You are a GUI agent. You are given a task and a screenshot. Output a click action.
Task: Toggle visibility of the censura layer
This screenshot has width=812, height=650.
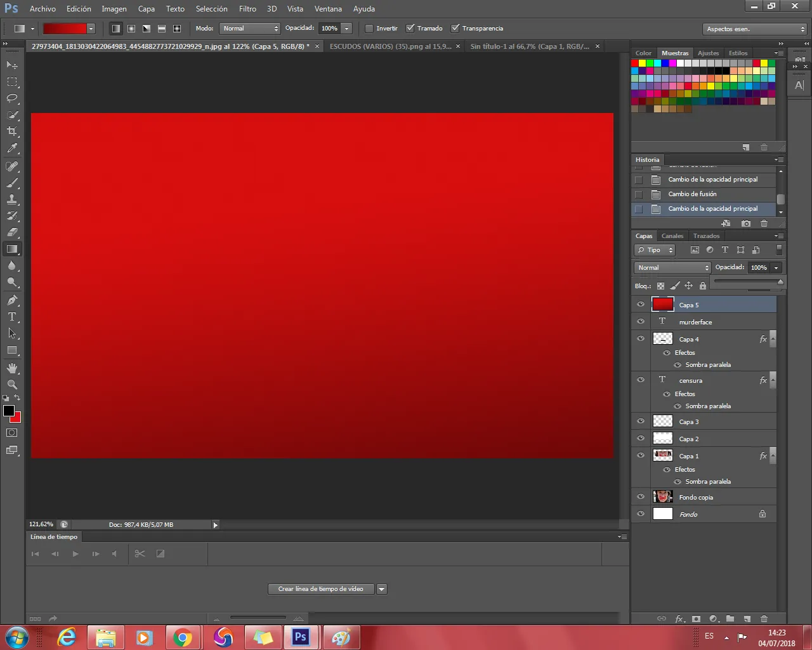point(641,380)
